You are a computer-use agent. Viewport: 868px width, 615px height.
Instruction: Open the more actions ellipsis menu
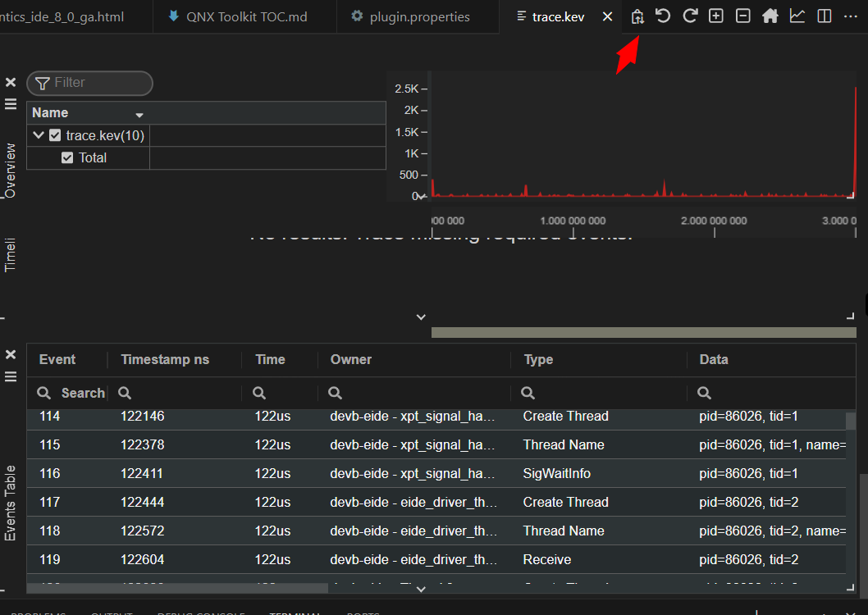coord(851,16)
